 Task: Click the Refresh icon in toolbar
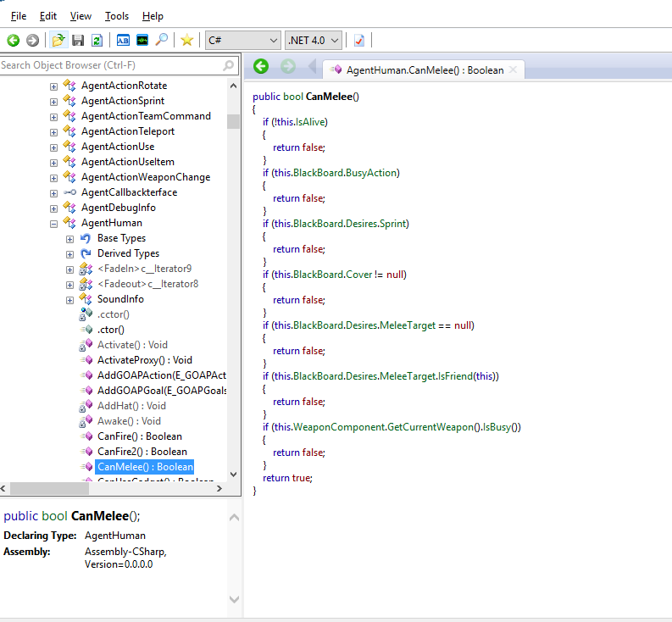97,40
